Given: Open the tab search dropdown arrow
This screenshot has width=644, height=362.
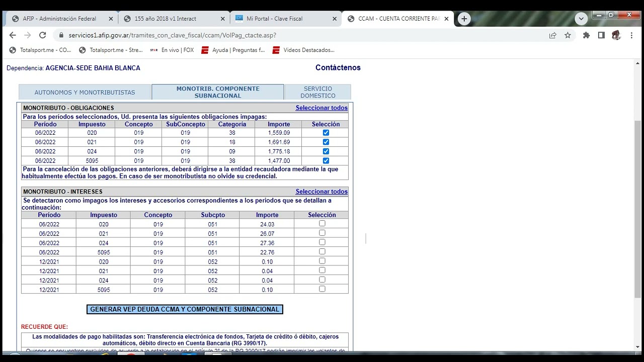Looking at the screenshot, I should [x=581, y=19].
